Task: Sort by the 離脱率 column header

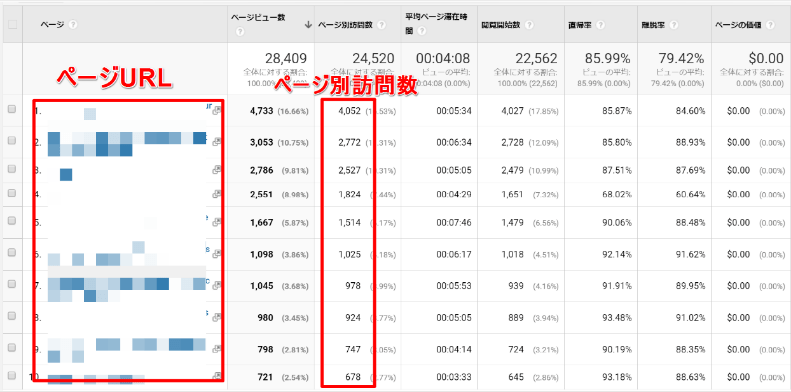Action: [652, 25]
